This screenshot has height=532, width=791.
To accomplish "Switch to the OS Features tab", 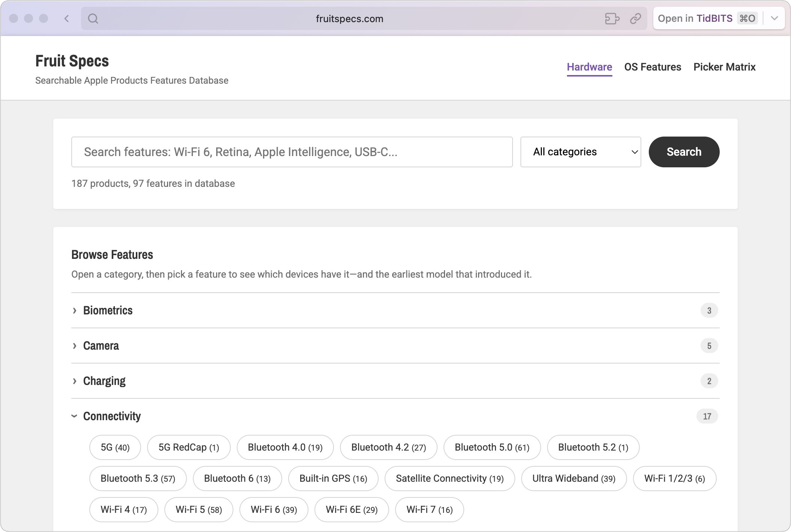I will 653,67.
